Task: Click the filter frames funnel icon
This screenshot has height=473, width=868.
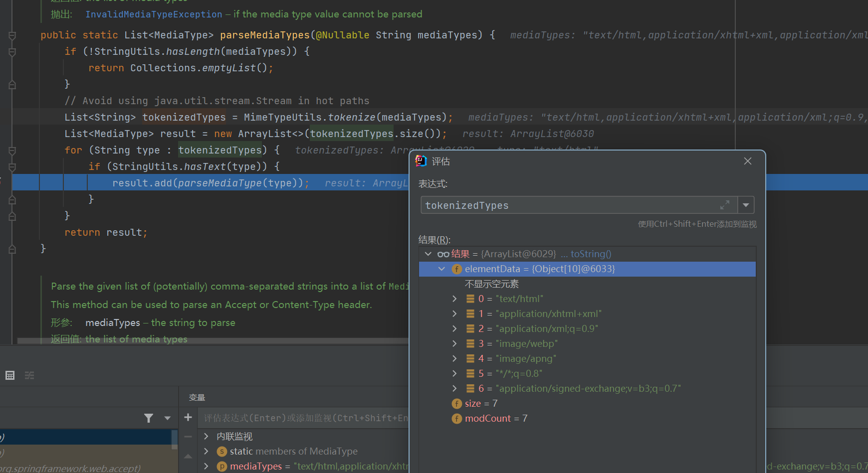Action: (149, 418)
